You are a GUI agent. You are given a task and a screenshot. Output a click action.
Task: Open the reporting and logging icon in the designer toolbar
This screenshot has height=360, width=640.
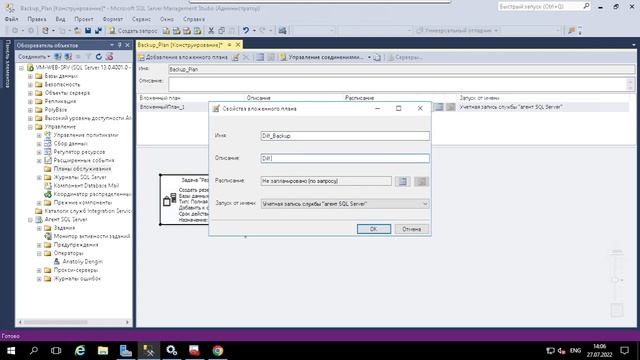(x=377, y=58)
